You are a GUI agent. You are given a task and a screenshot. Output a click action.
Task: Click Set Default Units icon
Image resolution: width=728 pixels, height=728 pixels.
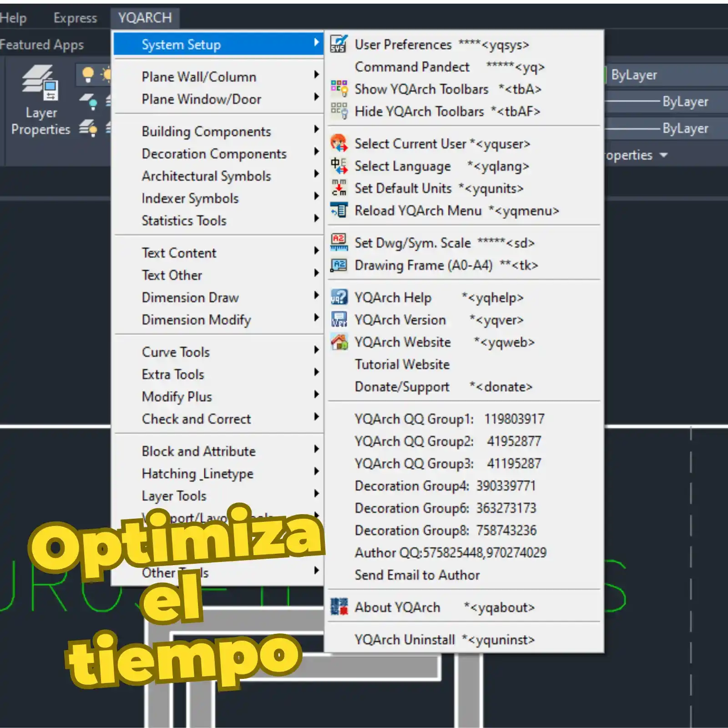(x=339, y=188)
